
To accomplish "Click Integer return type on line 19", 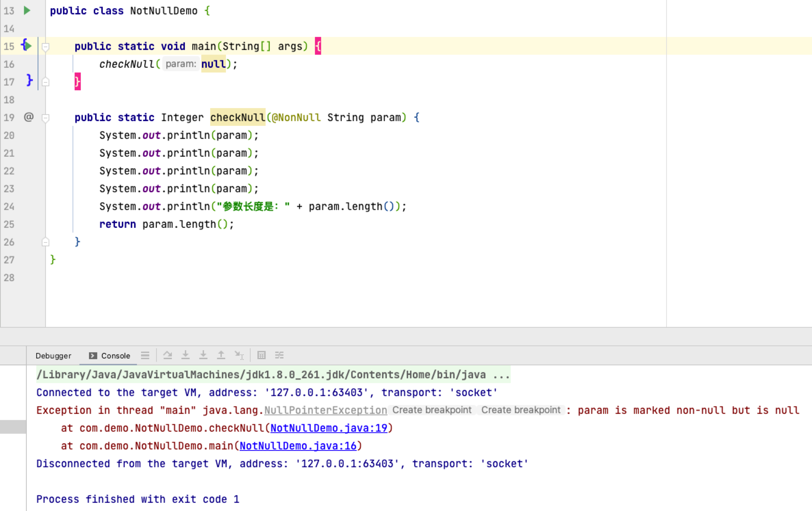I will tap(182, 117).
